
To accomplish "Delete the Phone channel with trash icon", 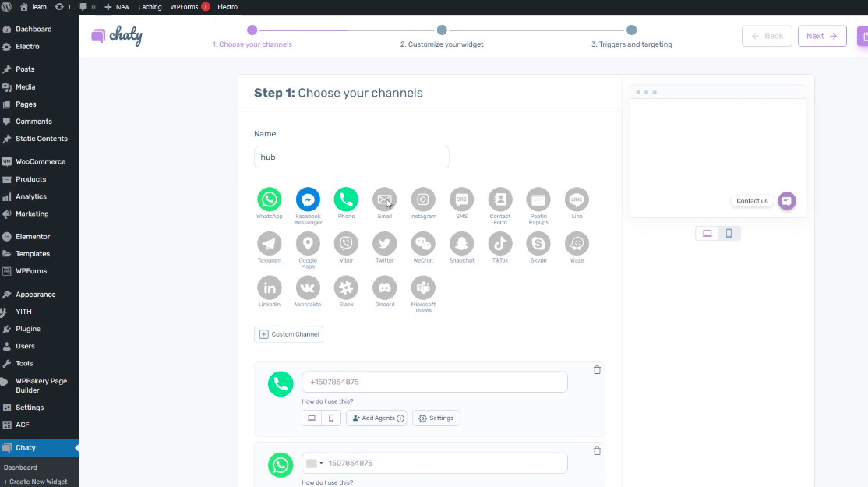I will 597,370.
